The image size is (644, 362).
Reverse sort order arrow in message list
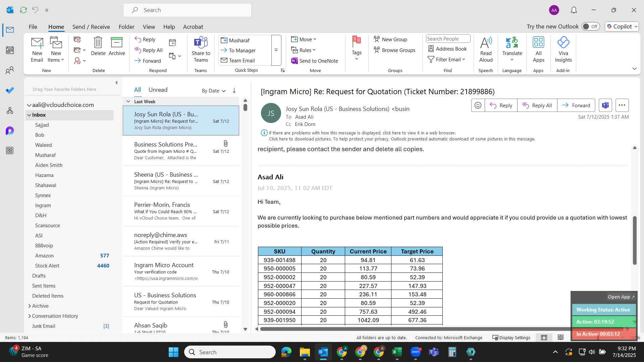pos(234,90)
